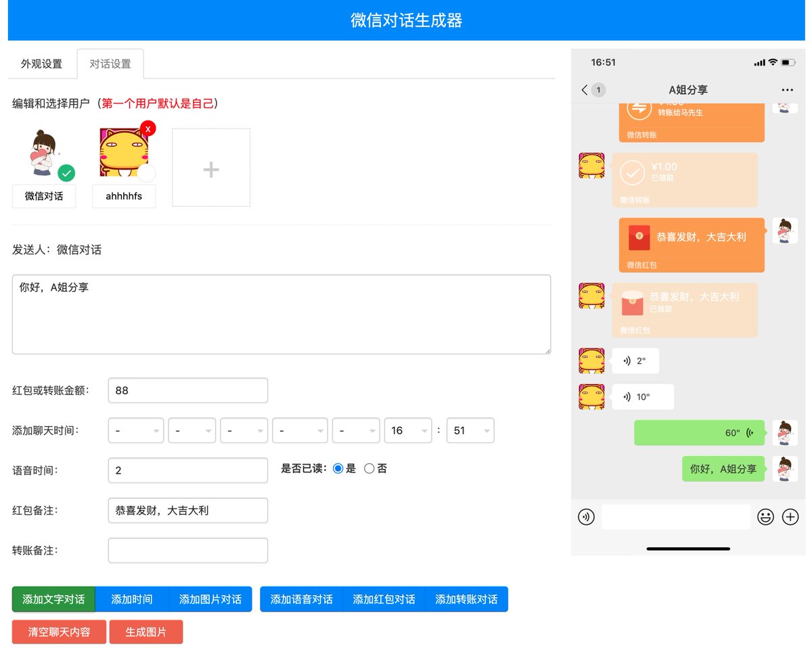Tap the plus icon in chat bar

790,517
